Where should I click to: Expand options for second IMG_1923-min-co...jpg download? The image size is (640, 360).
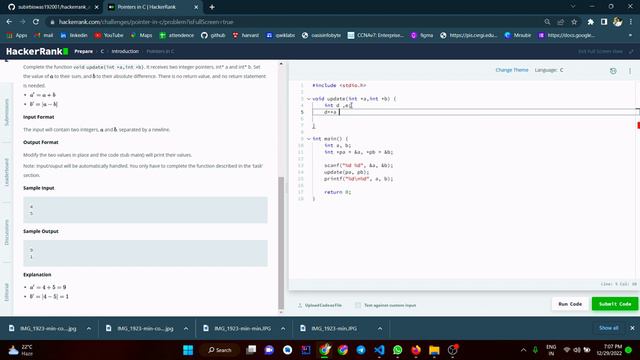coord(186,328)
